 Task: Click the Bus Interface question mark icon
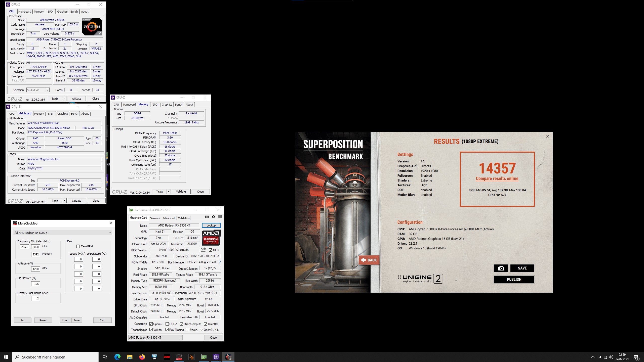point(220,262)
